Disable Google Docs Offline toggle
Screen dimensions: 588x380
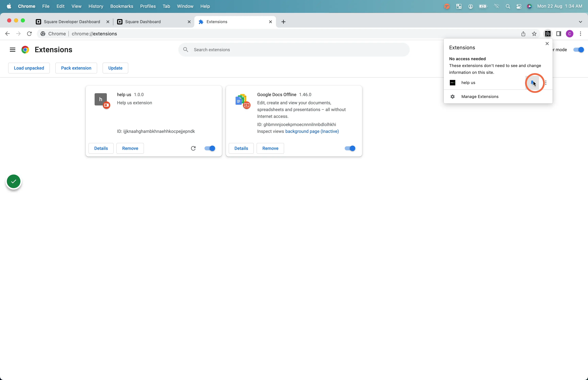pos(350,148)
